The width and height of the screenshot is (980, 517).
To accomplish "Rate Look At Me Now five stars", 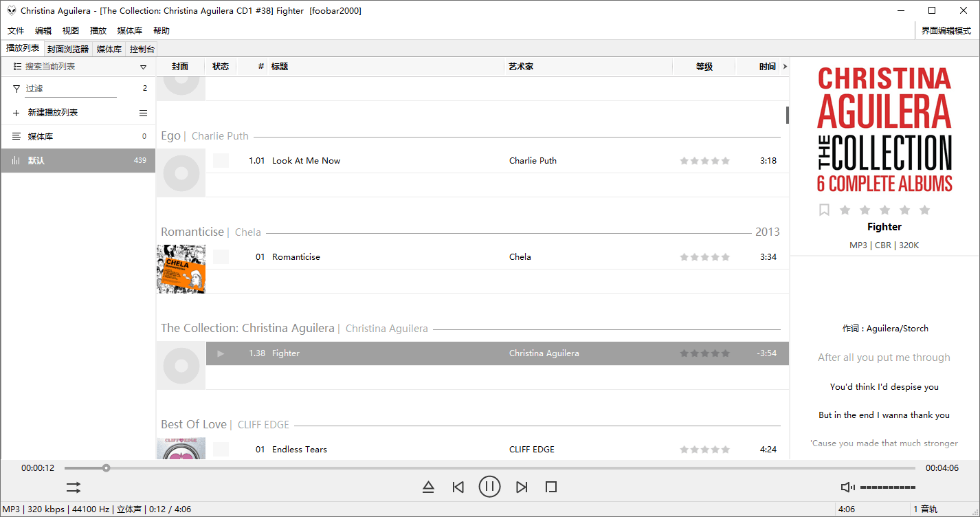I will [726, 161].
